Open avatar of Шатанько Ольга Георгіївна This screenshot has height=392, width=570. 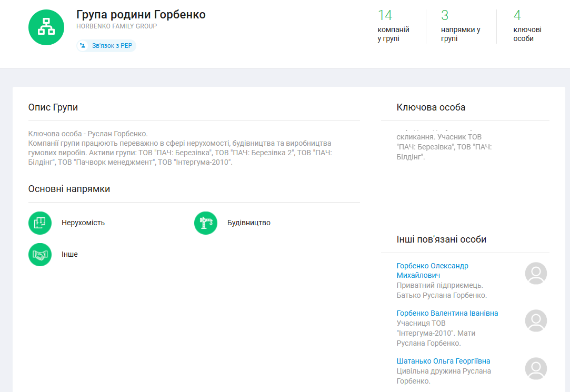pos(536,368)
